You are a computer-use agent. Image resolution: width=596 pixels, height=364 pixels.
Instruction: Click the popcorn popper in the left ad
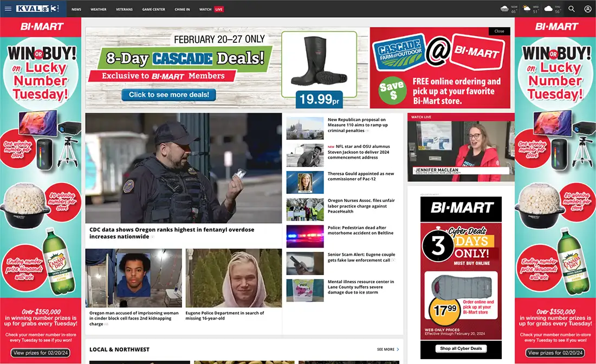(25, 205)
